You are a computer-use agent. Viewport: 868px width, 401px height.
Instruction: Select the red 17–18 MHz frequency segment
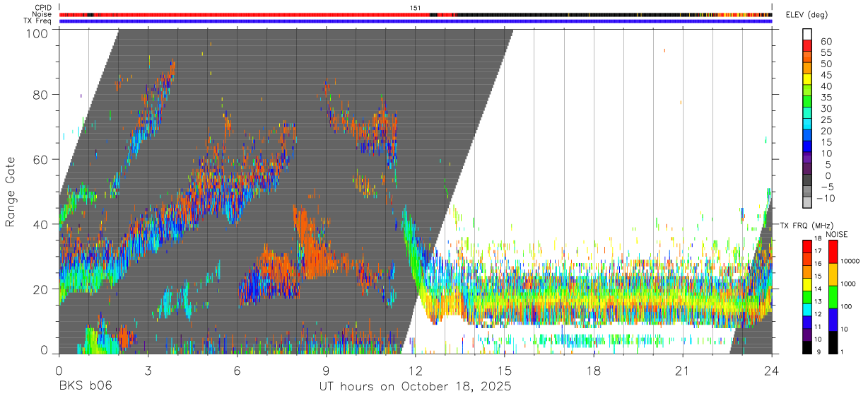coord(807,245)
